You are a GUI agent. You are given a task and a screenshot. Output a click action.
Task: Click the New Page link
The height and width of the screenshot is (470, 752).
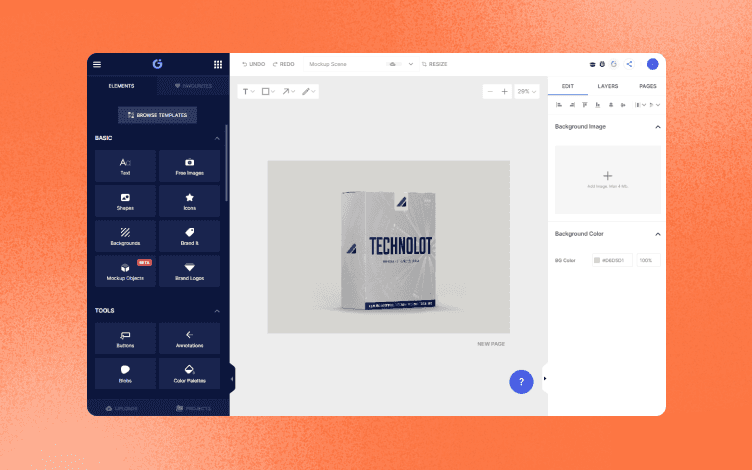click(491, 344)
